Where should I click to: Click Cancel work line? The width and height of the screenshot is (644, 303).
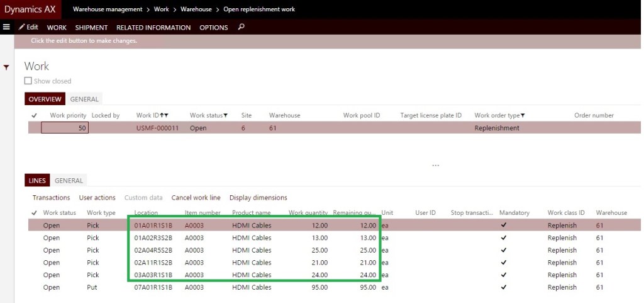coord(196,198)
